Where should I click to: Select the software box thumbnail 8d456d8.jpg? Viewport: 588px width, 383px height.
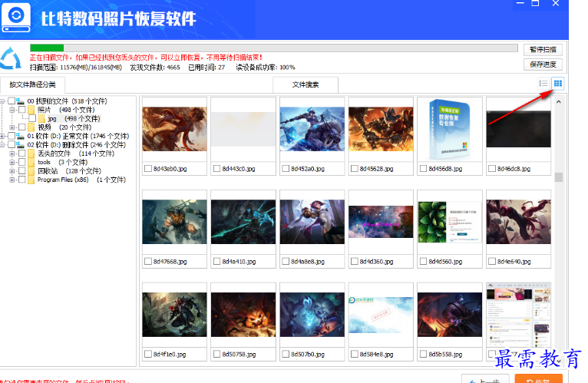[449, 129]
